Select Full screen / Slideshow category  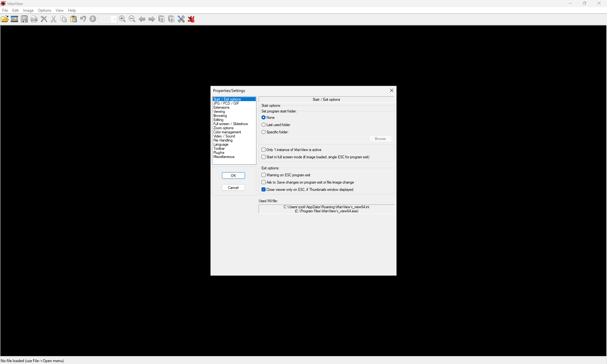(x=234, y=124)
